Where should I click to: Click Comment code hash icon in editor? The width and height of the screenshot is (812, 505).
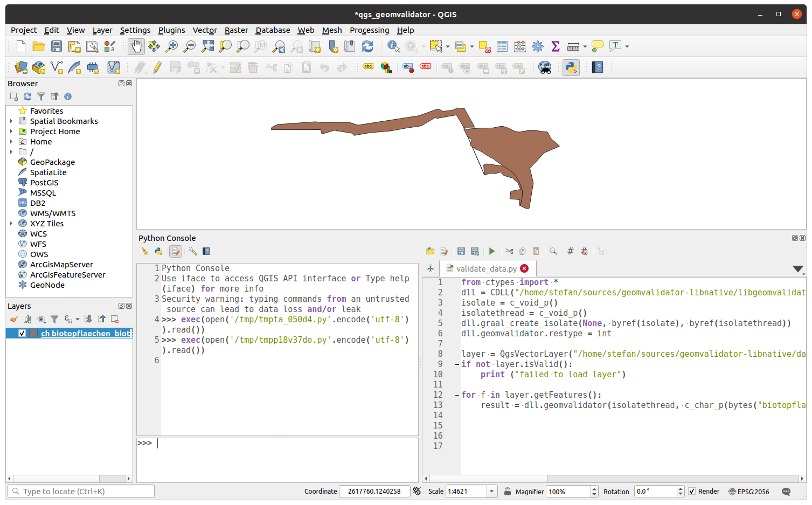570,251
